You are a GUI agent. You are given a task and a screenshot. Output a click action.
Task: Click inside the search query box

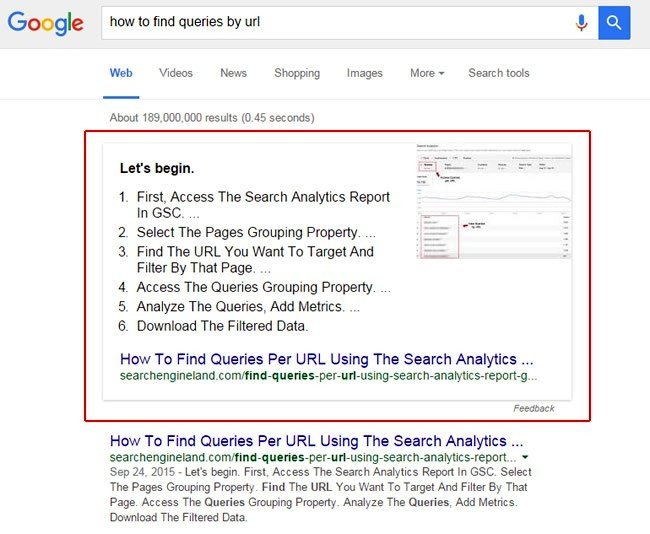330,22
